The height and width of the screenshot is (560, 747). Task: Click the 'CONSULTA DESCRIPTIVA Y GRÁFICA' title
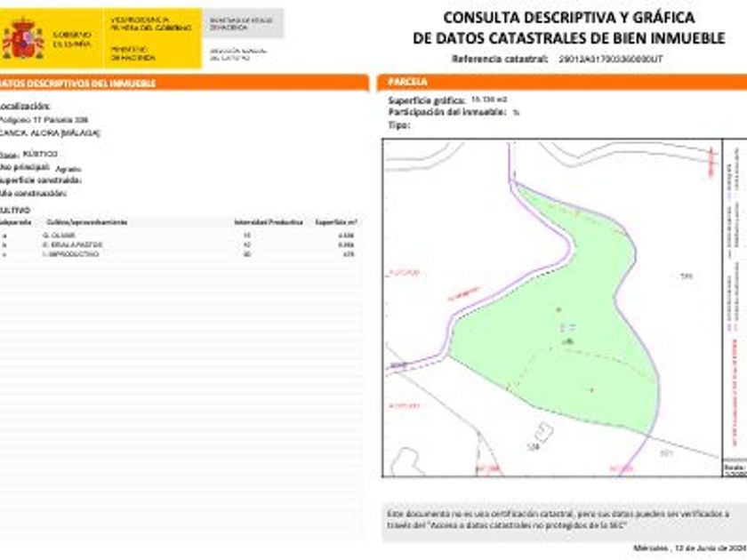569,18
